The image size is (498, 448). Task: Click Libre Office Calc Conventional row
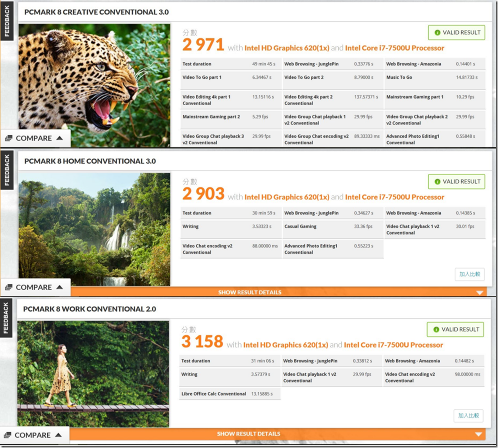coord(230,394)
